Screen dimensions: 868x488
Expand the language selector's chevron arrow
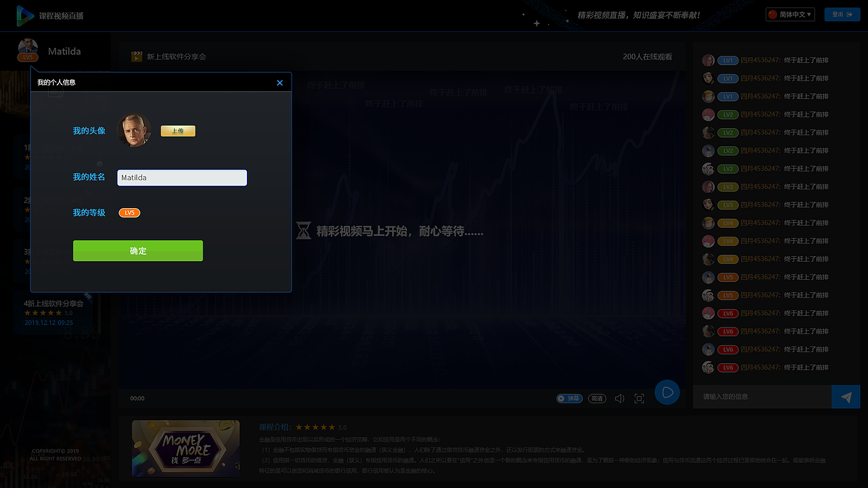click(x=808, y=14)
